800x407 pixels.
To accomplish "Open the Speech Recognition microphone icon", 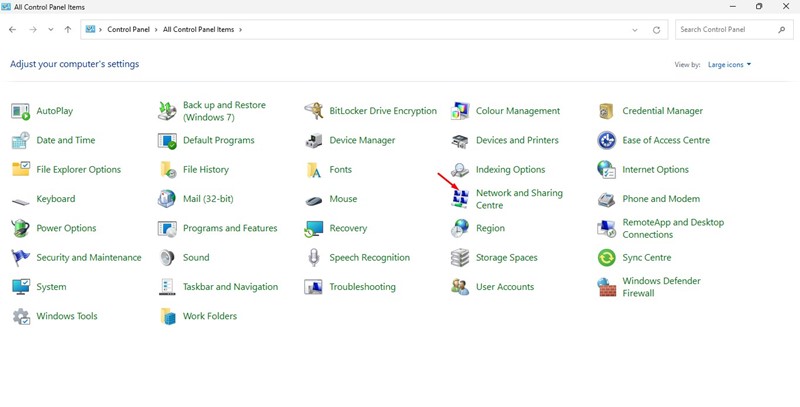I will point(314,258).
